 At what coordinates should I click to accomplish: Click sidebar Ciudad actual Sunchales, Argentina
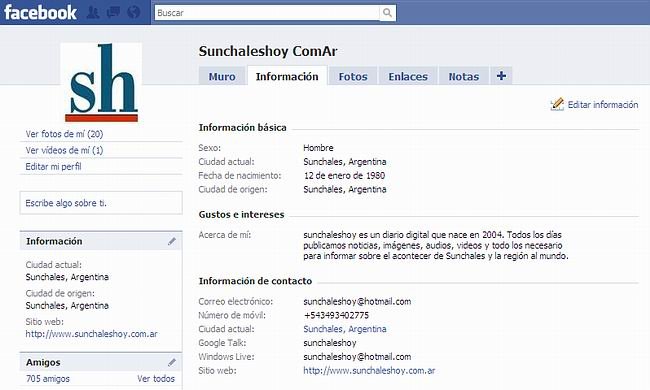(67, 276)
